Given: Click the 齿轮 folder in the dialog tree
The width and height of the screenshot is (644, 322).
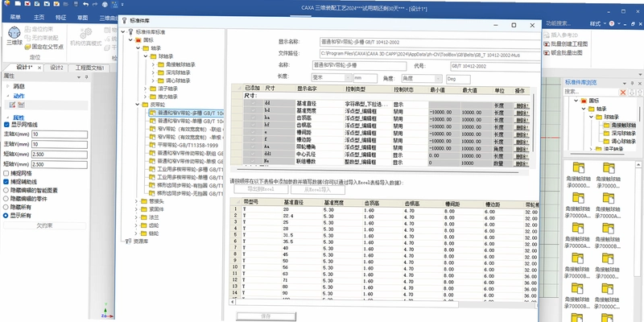Looking at the screenshot, I should (x=146, y=225).
